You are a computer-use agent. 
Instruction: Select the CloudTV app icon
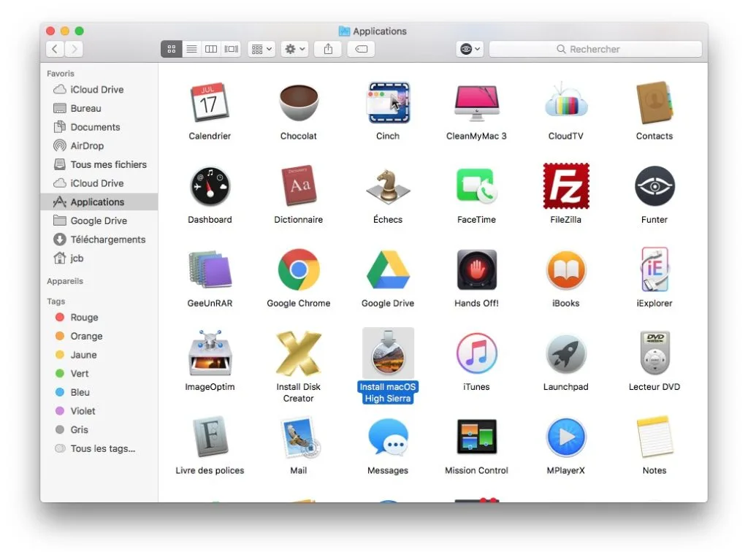(x=566, y=101)
